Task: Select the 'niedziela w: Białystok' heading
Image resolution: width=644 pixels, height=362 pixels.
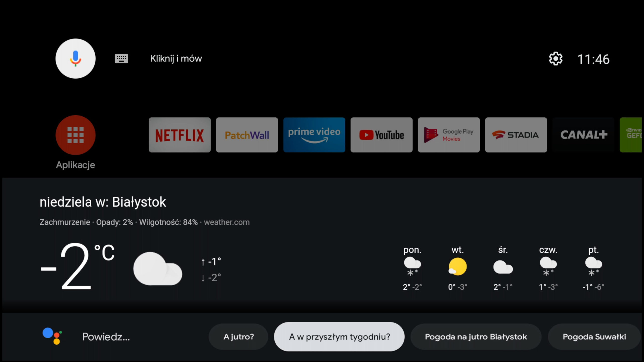Action: click(103, 202)
